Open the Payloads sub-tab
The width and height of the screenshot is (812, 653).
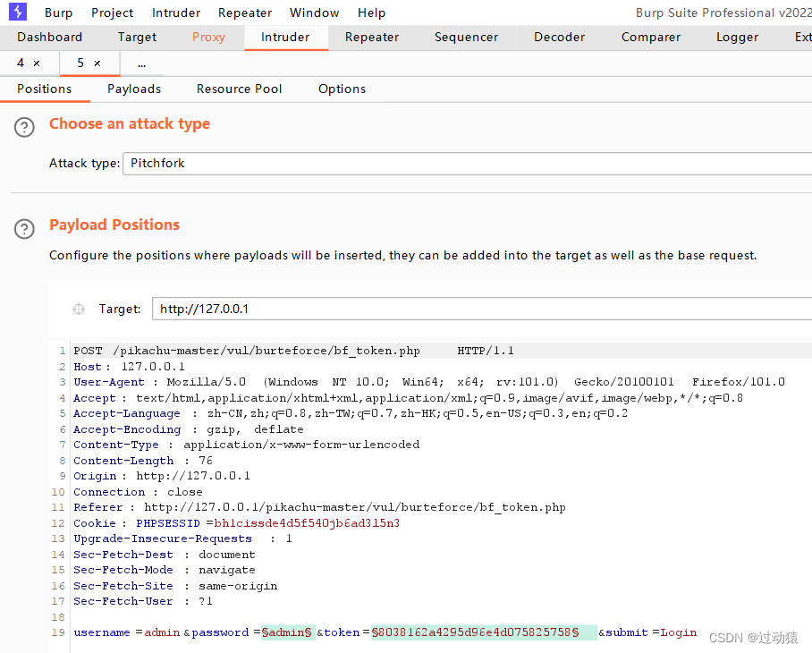click(134, 89)
